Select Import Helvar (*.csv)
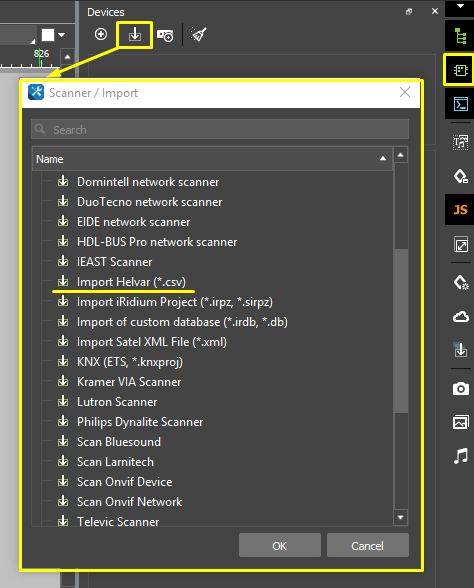This screenshot has height=588, width=474. pos(131,282)
